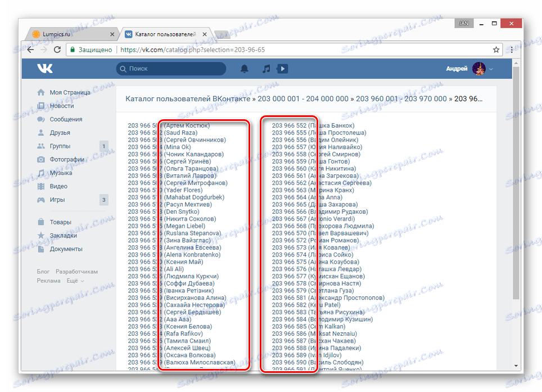Open user Александр Простопопов
The image size is (542, 392).
click(x=328, y=298)
